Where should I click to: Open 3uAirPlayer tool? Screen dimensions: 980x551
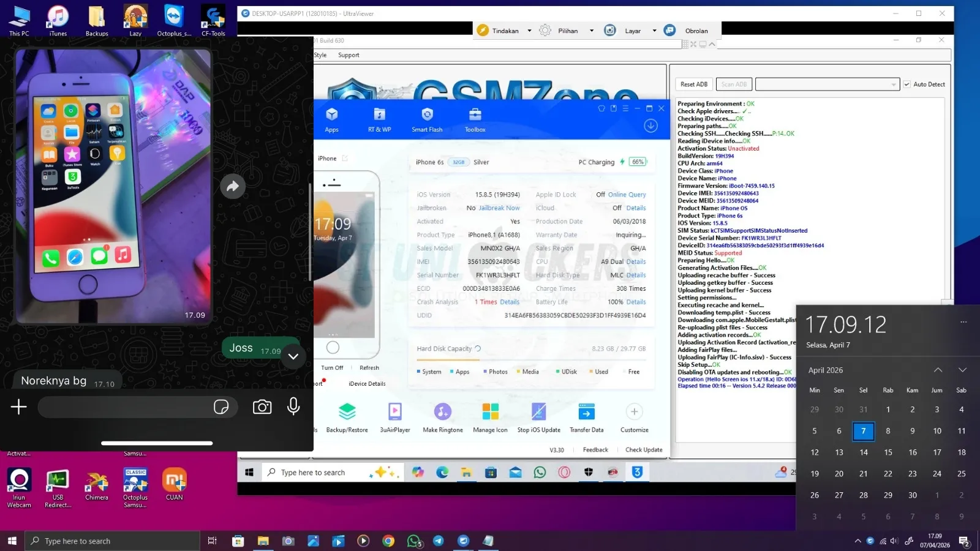tap(395, 418)
